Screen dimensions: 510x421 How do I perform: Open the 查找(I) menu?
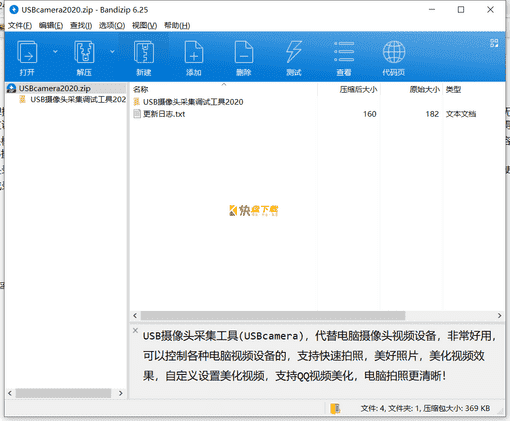coord(81,25)
